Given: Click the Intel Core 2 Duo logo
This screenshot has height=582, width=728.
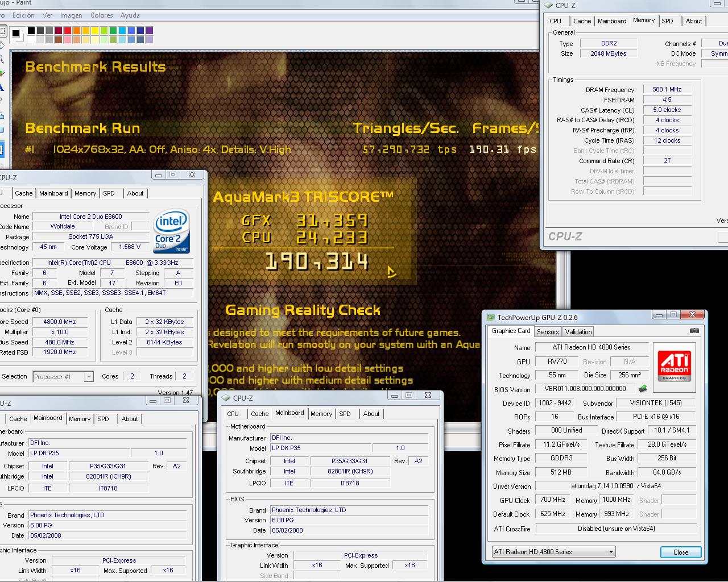Looking at the screenshot, I should coord(172,232).
